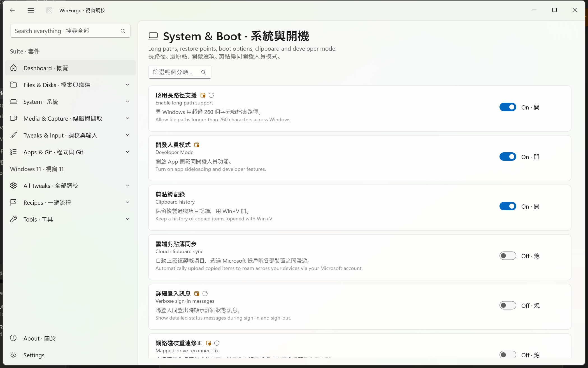Open Dashboard · 概覽 page
Screen dimensions: 588x368
pos(70,68)
